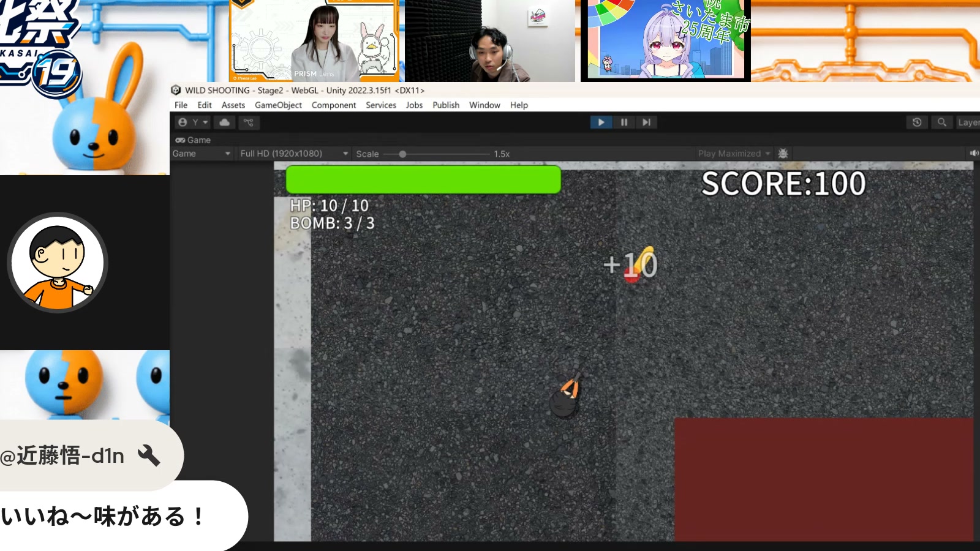The width and height of the screenshot is (980, 551).
Task: Click the bug debug icon in Game toolbar
Action: (783, 154)
